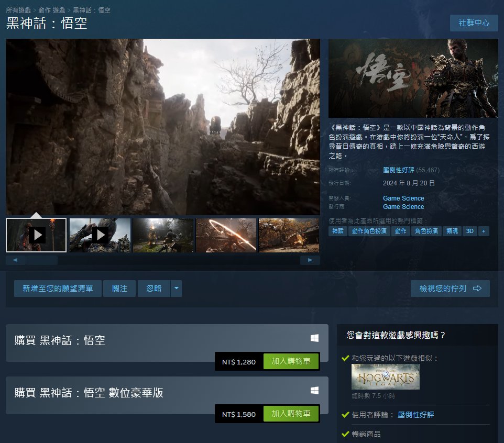
Task: Click the right arrow of thumbnail strip
Action: point(310,260)
